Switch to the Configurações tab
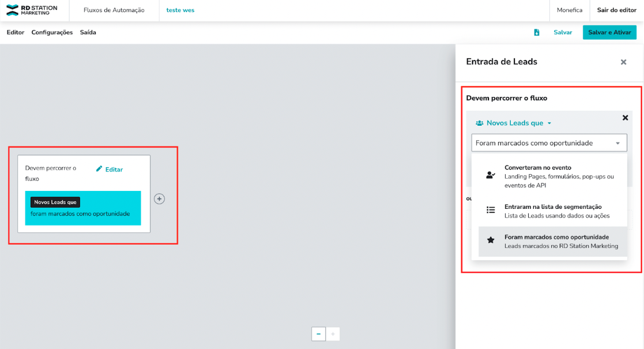Image resolution: width=644 pixels, height=349 pixels. pos(52,32)
